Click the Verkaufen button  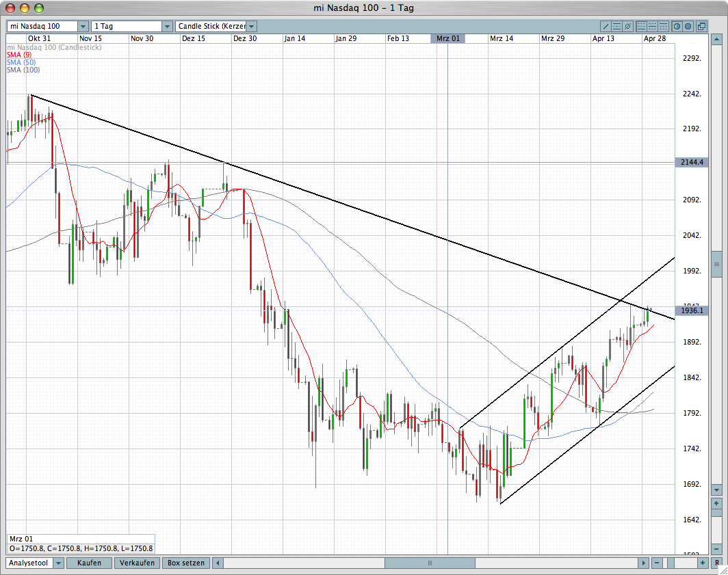tap(137, 563)
